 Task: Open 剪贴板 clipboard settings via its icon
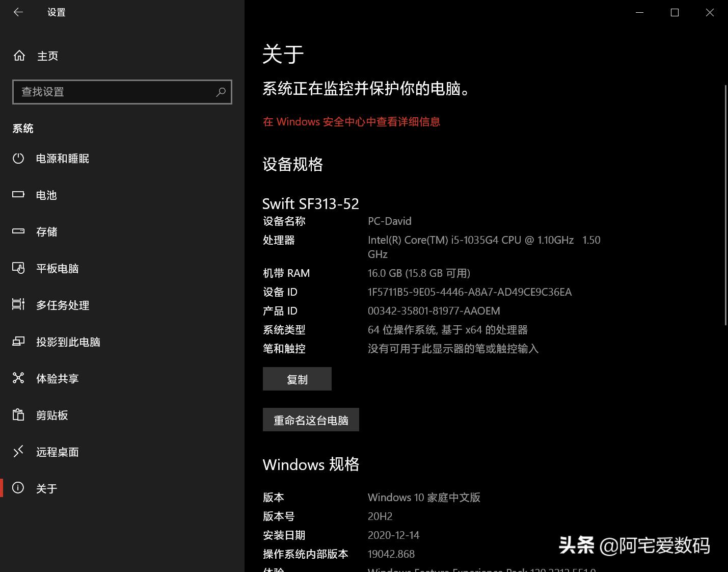pyautogui.click(x=18, y=415)
